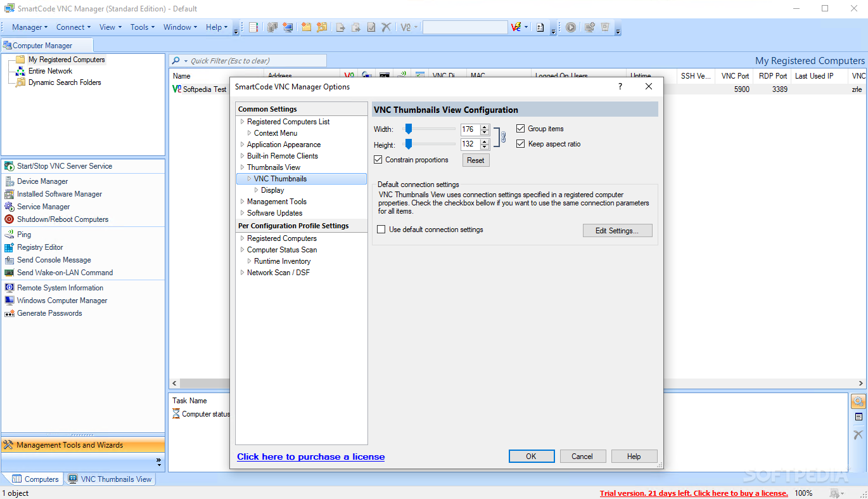The height and width of the screenshot is (499, 868).
Task: Click the Reset button
Action: pos(476,160)
